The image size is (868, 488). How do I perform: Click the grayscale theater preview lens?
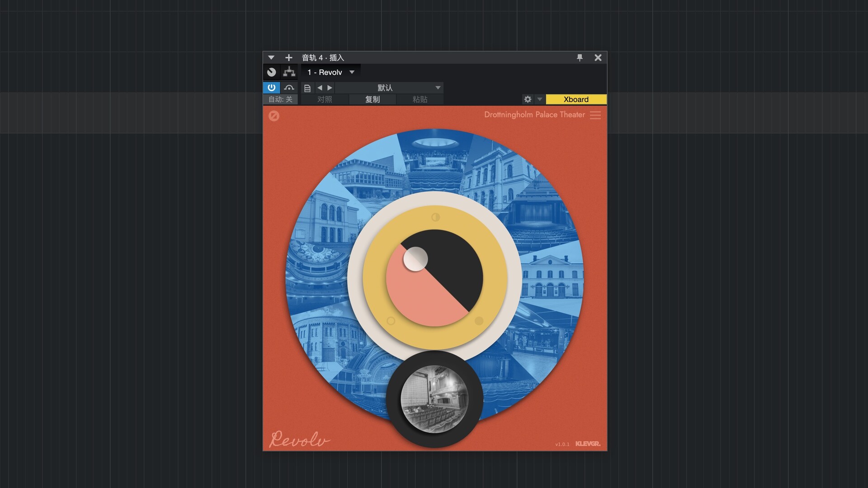coord(434,399)
